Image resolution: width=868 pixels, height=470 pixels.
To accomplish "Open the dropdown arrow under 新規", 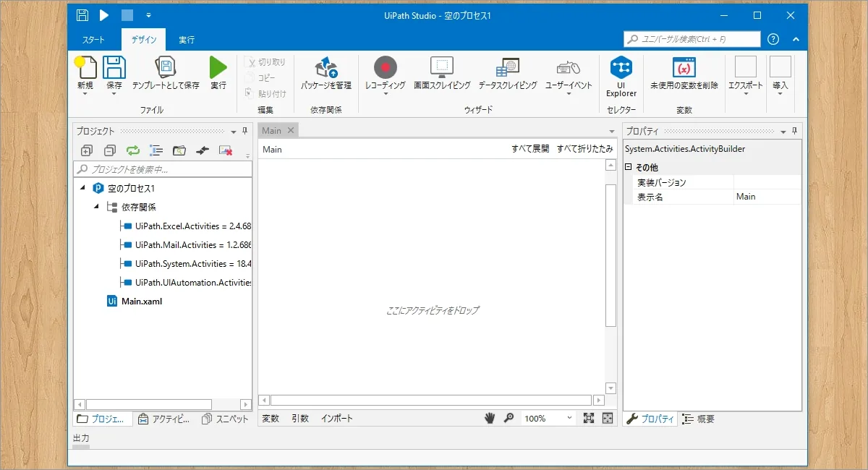I will pos(85,94).
